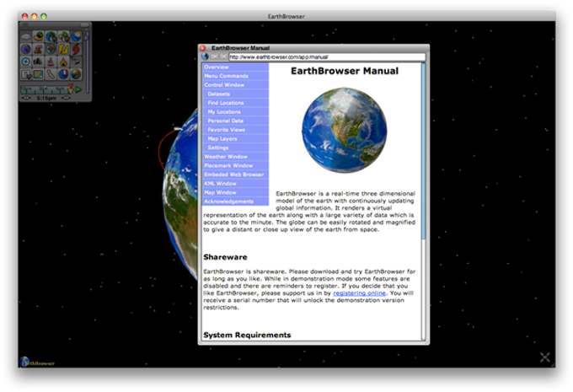Viewport: 573px width, 392px height.
Task: Close the EarthBrowser Manual window
Action: click(203, 48)
